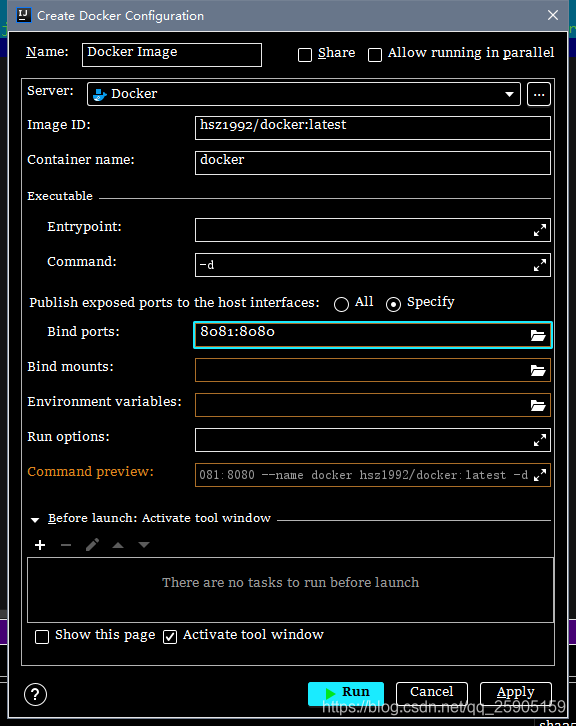The width and height of the screenshot is (576, 726).
Task: Click the Command preview label
Action: 90,471
